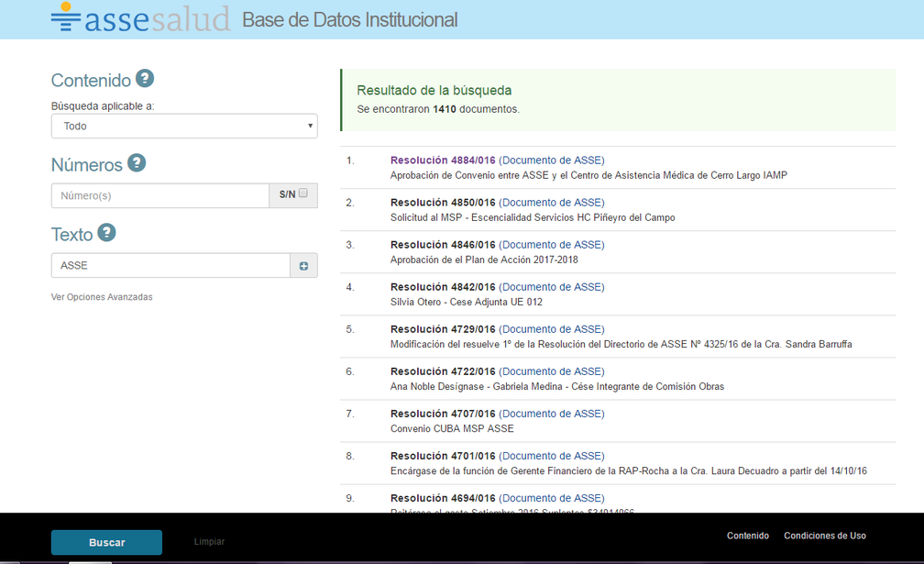Click into the Texto field containing ASSE
This screenshot has width=924, height=564.
click(170, 266)
